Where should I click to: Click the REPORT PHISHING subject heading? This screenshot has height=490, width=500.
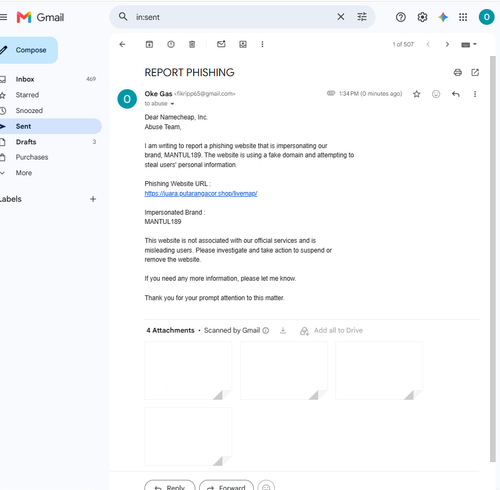click(189, 73)
